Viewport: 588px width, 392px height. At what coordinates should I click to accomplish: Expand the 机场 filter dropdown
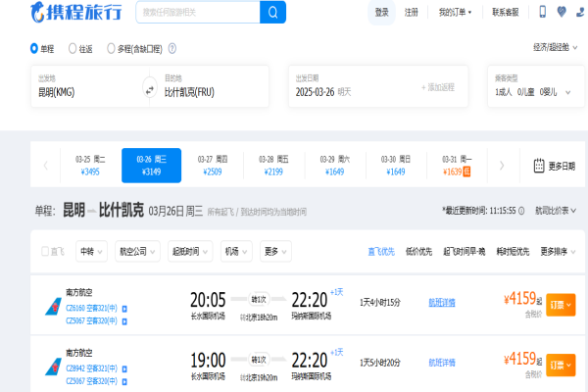(x=236, y=251)
